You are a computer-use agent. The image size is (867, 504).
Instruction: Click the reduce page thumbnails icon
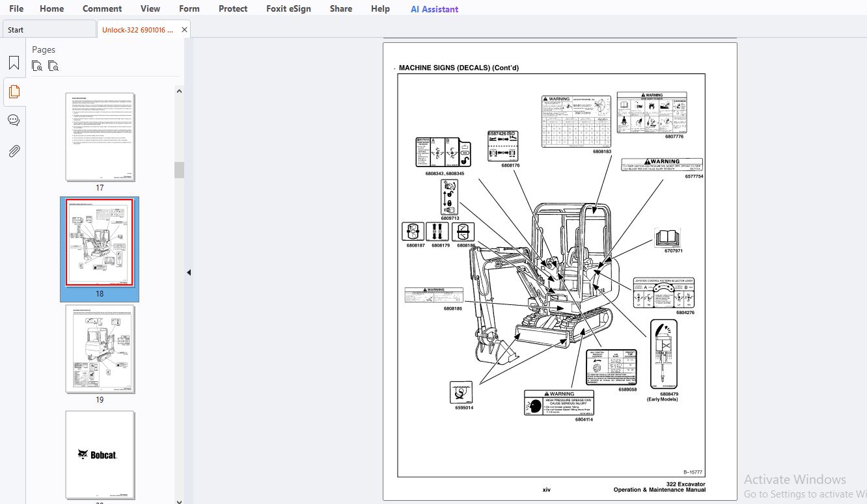click(x=53, y=66)
